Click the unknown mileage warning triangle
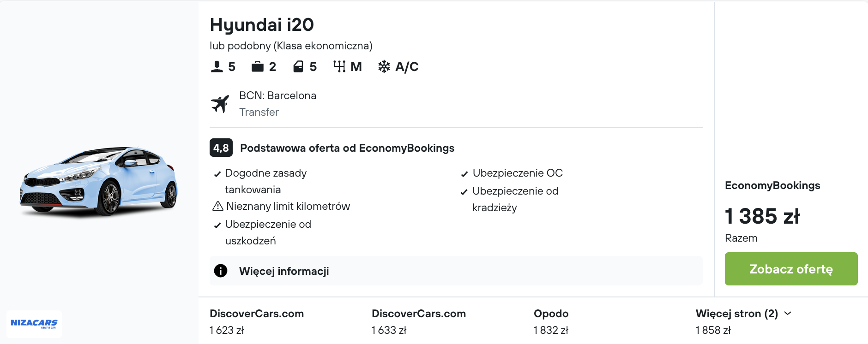 (217, 206)
